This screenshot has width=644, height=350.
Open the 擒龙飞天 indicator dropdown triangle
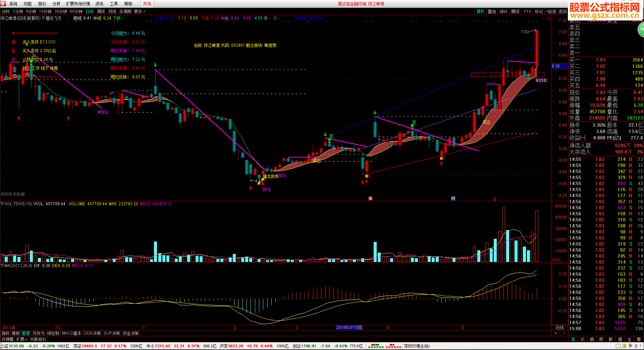(43, 18)
